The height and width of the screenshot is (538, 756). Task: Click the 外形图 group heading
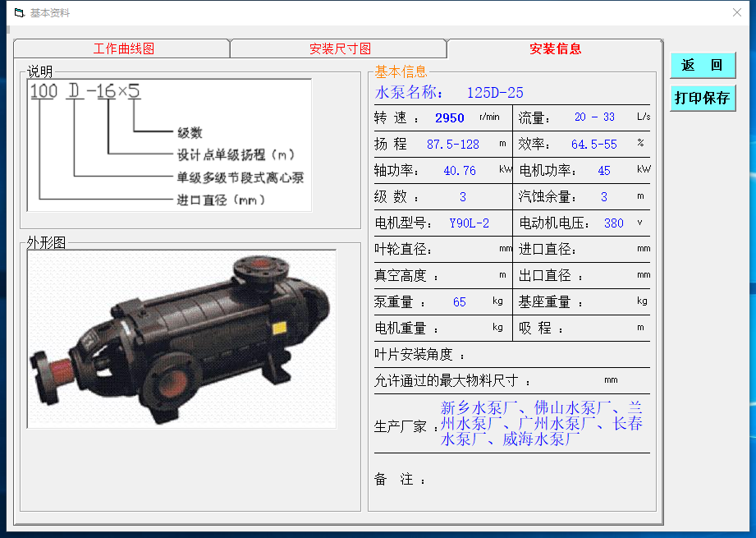click(x=46, y=242)
